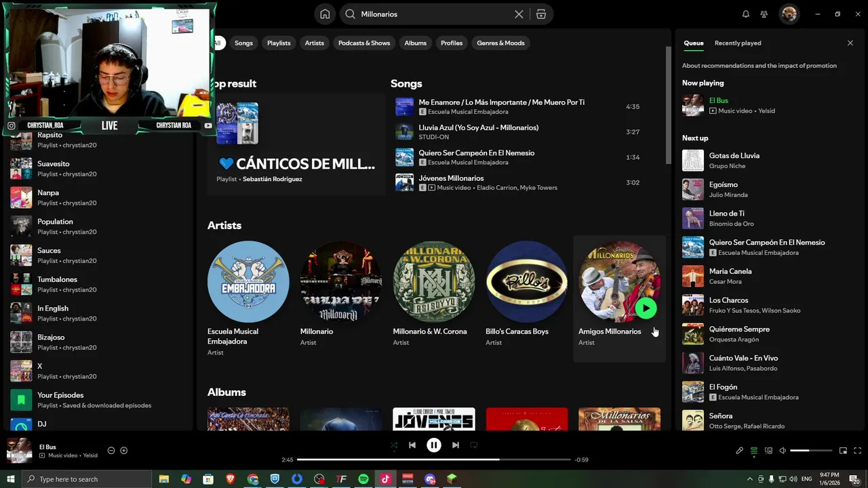
Task: Filter results by Profiles
Action: (x=452, y=43)
